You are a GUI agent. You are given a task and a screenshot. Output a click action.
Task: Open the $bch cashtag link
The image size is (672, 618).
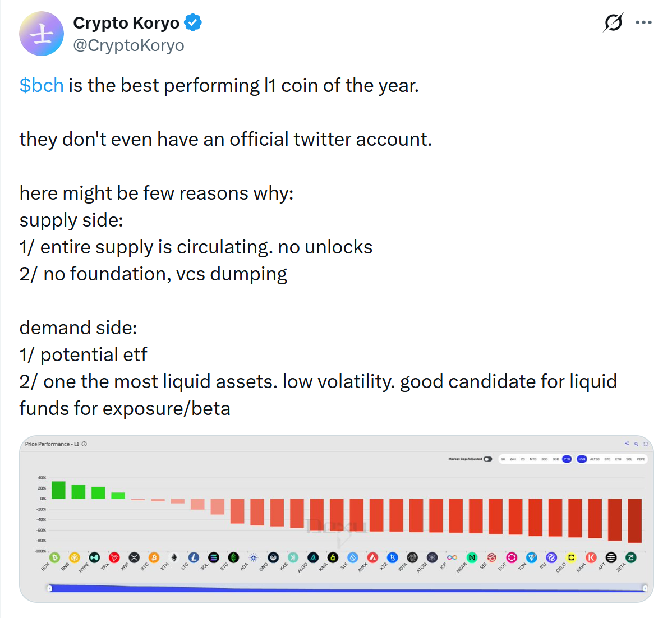41,85
